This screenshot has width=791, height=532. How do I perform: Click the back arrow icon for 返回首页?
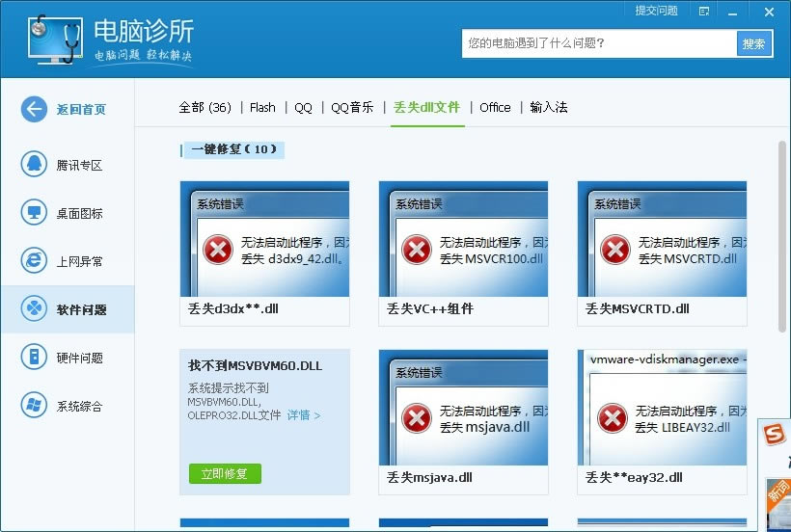[34, 109]
